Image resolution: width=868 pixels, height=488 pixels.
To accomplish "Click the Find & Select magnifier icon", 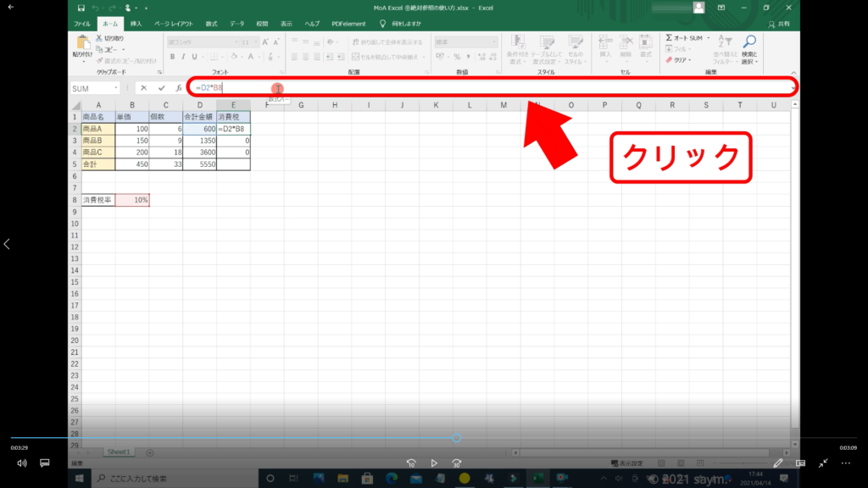I will (x=748, y=42).
